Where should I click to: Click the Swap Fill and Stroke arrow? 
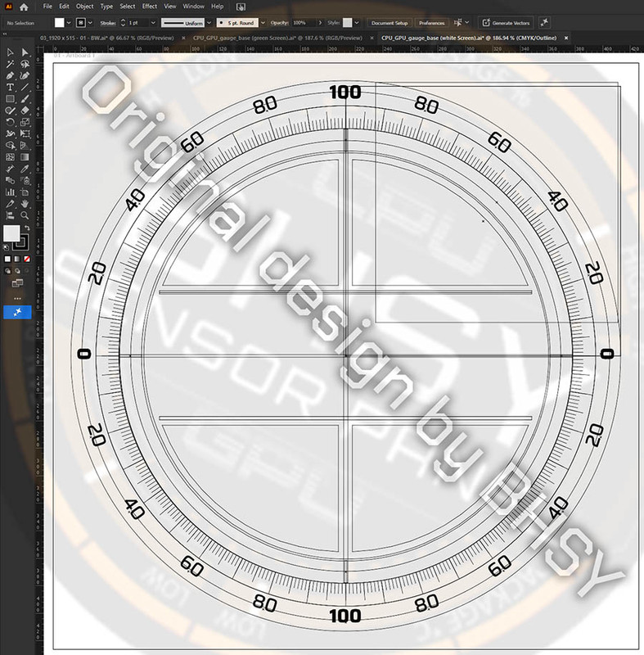27,228
